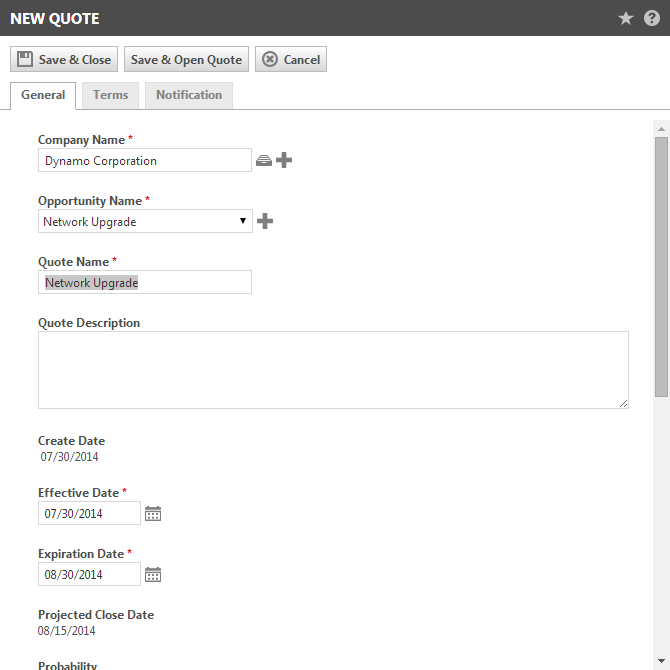
Task: Click the company lookup icon beside Company Name
Action: click(x=264, y=160)
